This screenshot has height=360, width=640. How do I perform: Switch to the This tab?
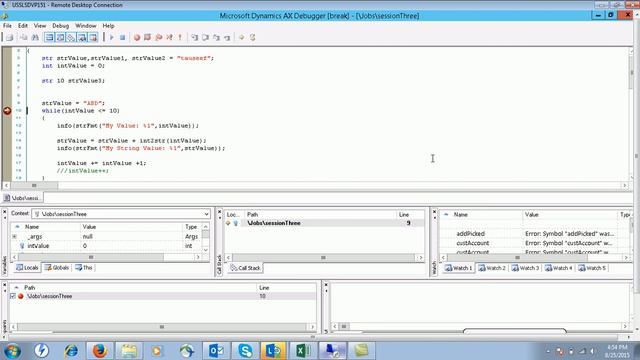point(84,268)
